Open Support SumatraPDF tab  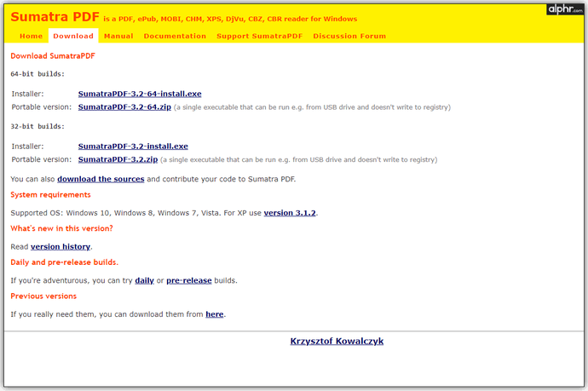260,36
